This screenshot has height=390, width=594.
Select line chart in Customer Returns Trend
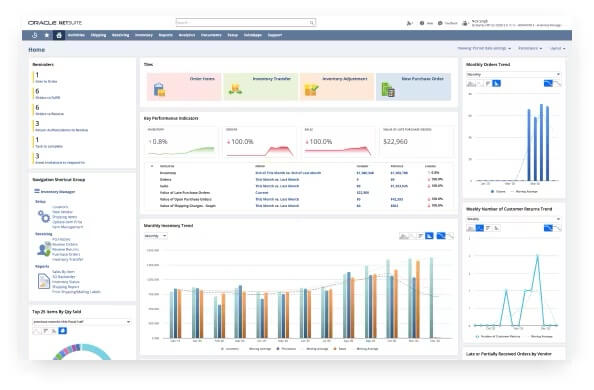(480, 228)
